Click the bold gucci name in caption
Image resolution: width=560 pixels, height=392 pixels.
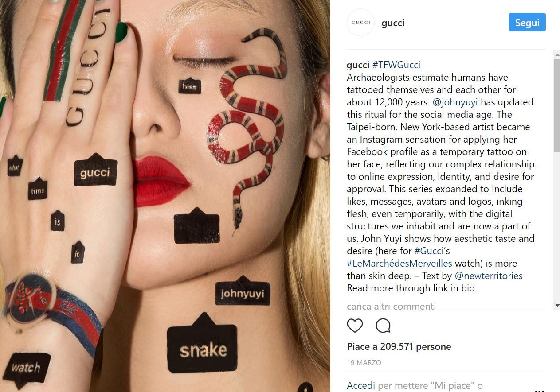(358, 65)
